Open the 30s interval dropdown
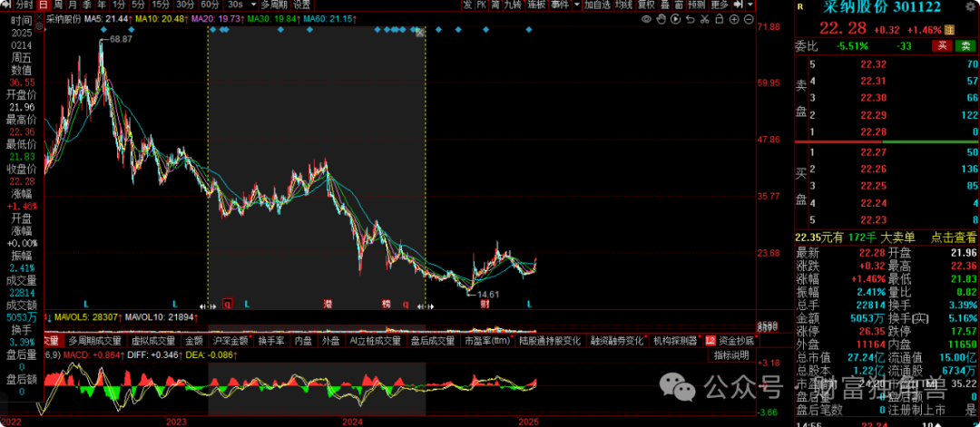 pos(251,5)
